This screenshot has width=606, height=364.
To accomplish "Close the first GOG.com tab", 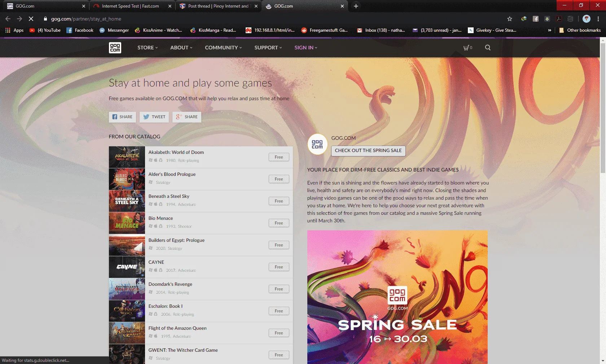I will click(84, 6).
